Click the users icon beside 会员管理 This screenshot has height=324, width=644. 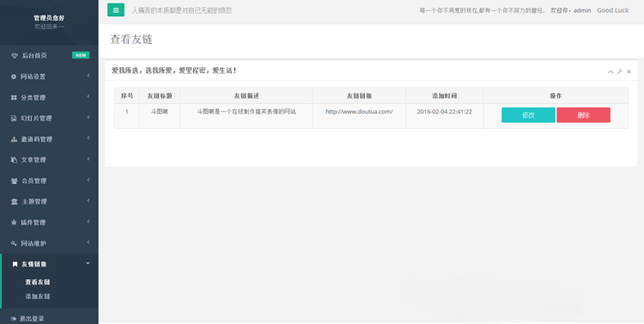pos(15,181)
